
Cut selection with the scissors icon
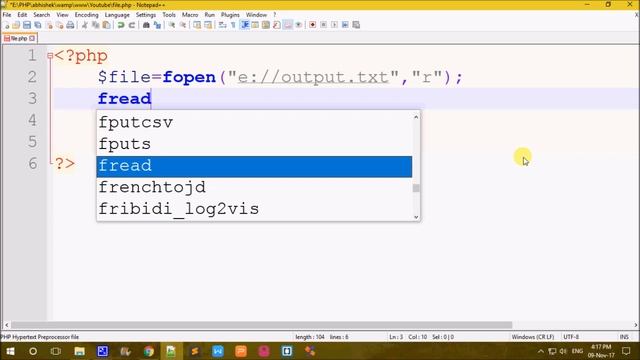[85, 25]
